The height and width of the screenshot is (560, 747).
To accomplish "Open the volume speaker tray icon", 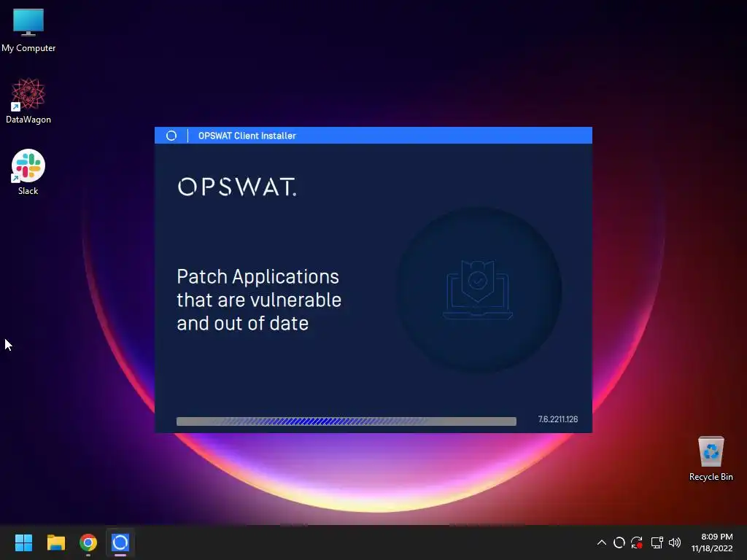I will tap(675, 542).
